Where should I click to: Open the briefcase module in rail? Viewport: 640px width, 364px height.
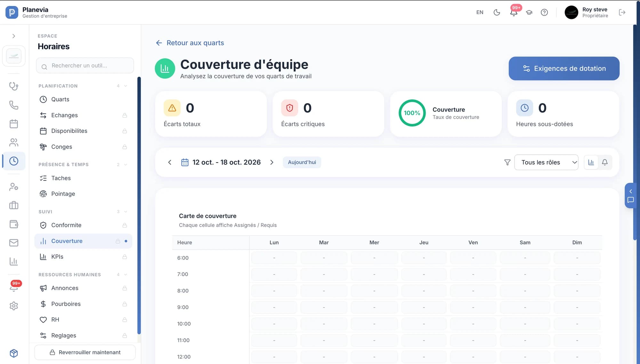[x=14, y=205]
